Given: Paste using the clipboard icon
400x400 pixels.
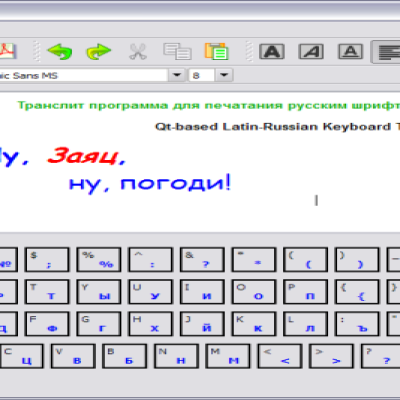Looking at the screenshot, I should (x=216, y=52).
